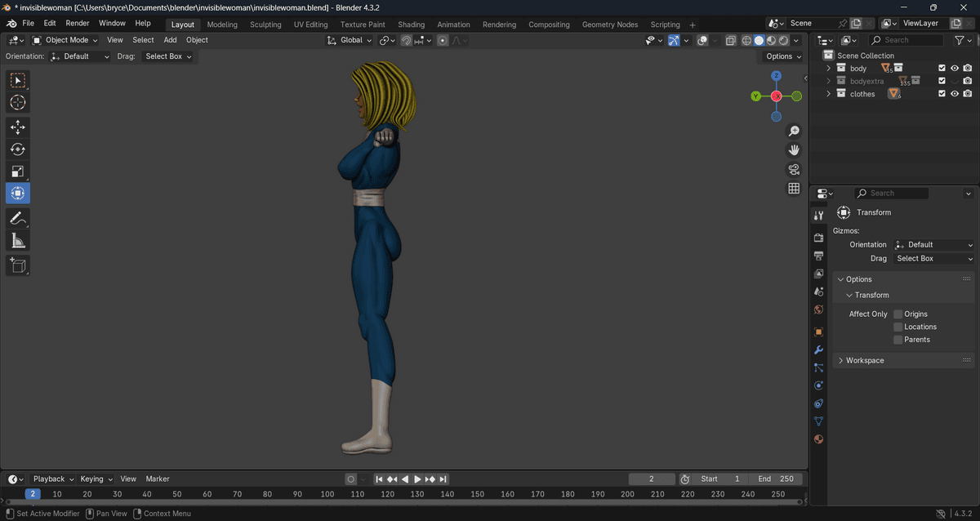Pick the Measure tool
980x521 pixels.
coord(18,240)
